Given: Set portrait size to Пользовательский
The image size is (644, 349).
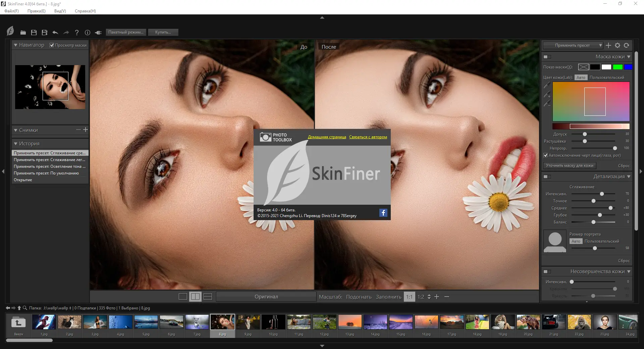Looking at the screenshot, I should pos(602,241).
